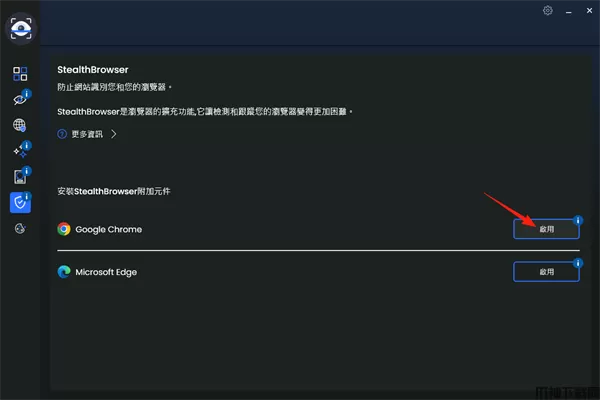
Task: Click the Google Chrome row label
Action: click(109, 229)
